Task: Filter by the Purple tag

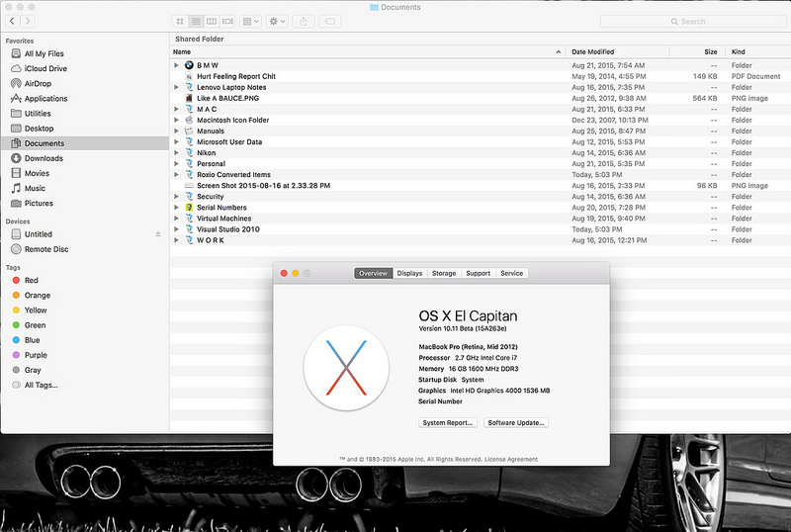Action: click(x=36, y=355)
